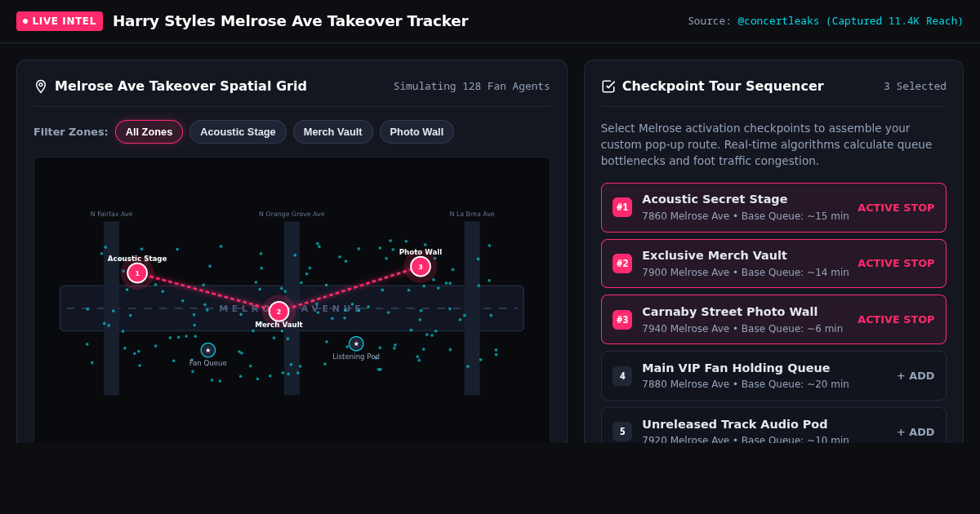Click the checklist icon beside Checkpoint Tour Sequencer
980x514 pixels.
(x=608, y=86)
